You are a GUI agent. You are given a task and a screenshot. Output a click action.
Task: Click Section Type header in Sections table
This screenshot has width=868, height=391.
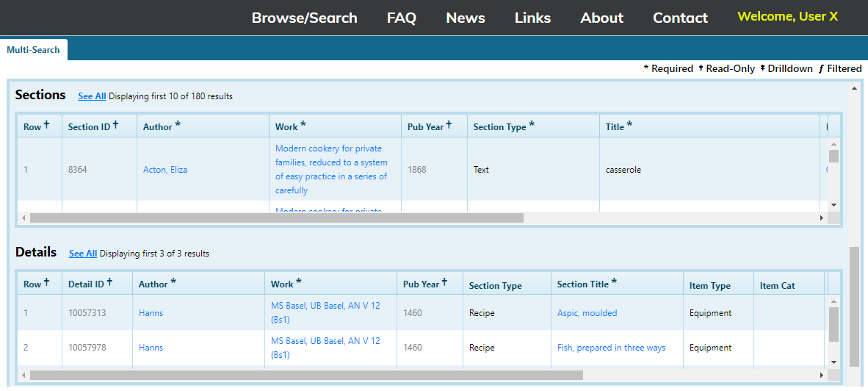point(499,126)
